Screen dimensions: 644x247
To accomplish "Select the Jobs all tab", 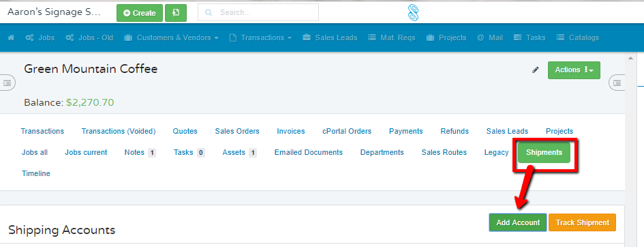I will coord(35,152).
